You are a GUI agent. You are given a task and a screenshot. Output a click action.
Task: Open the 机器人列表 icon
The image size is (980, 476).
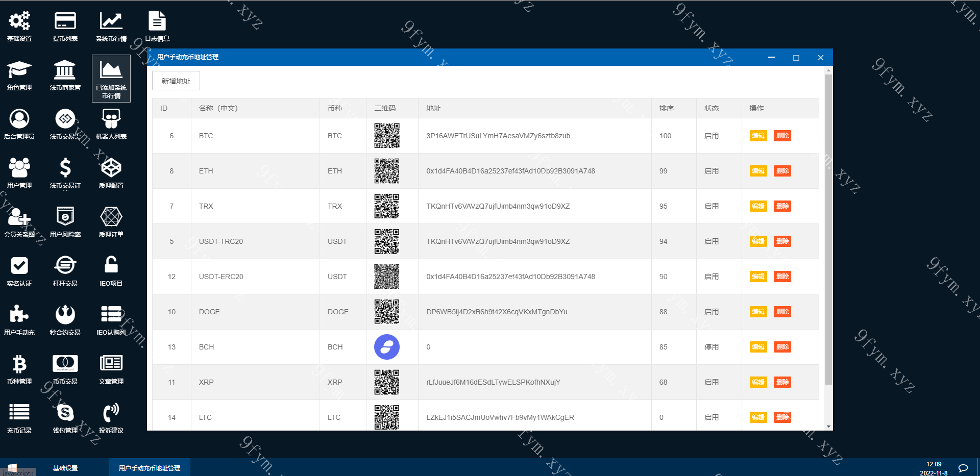click(111, 119)
